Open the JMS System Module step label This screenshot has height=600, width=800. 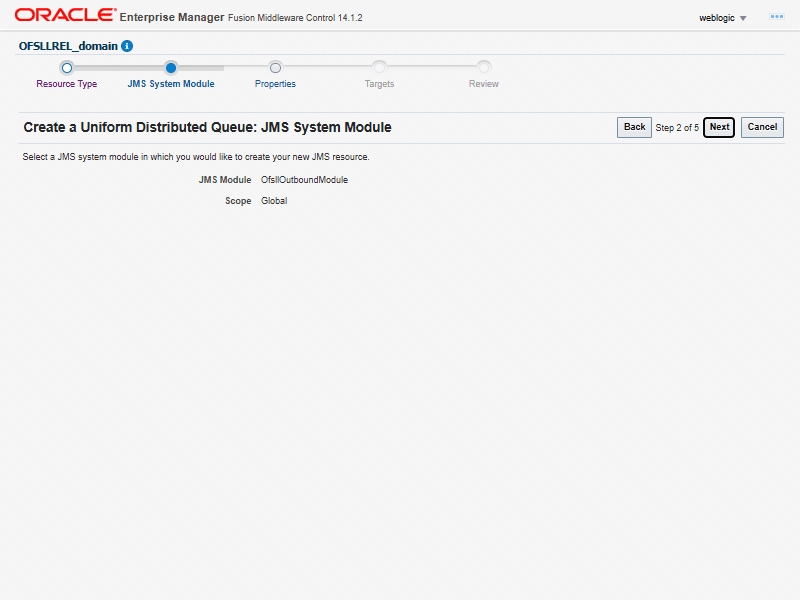click(x=171, y=84)
